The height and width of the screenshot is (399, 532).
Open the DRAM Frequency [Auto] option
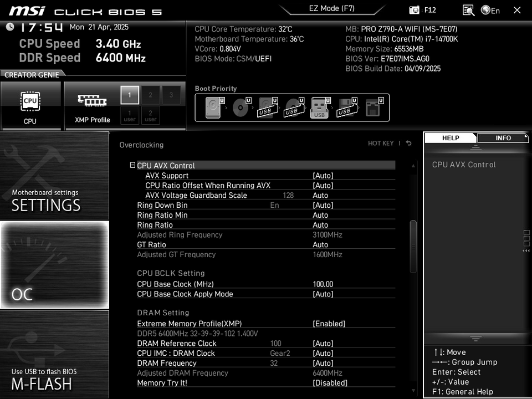[x=266, y=362]
